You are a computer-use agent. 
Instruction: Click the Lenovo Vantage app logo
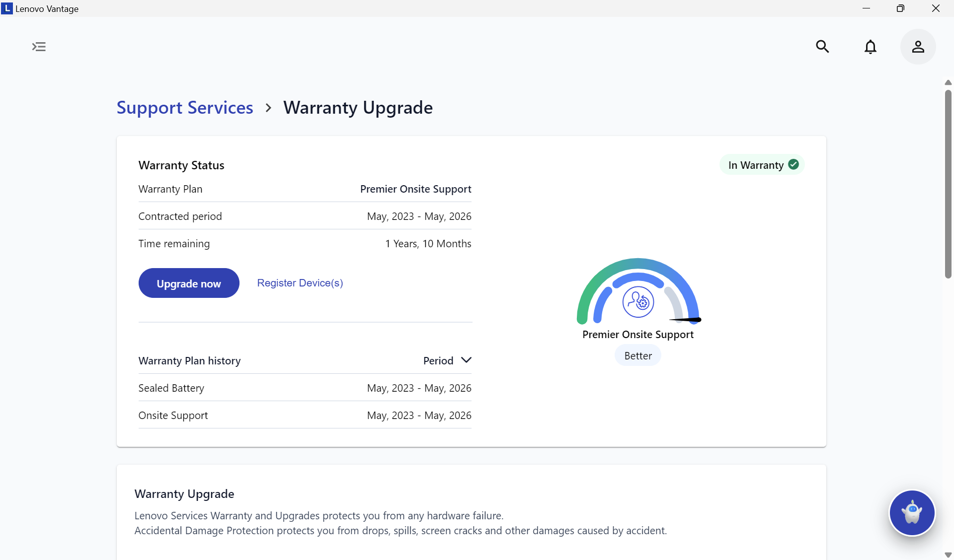pyautogui.click(x=7, y=8)
